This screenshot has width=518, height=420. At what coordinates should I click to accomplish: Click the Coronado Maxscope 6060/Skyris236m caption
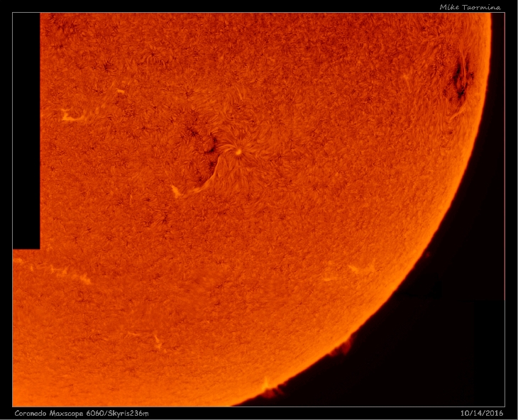click(82, 413)
